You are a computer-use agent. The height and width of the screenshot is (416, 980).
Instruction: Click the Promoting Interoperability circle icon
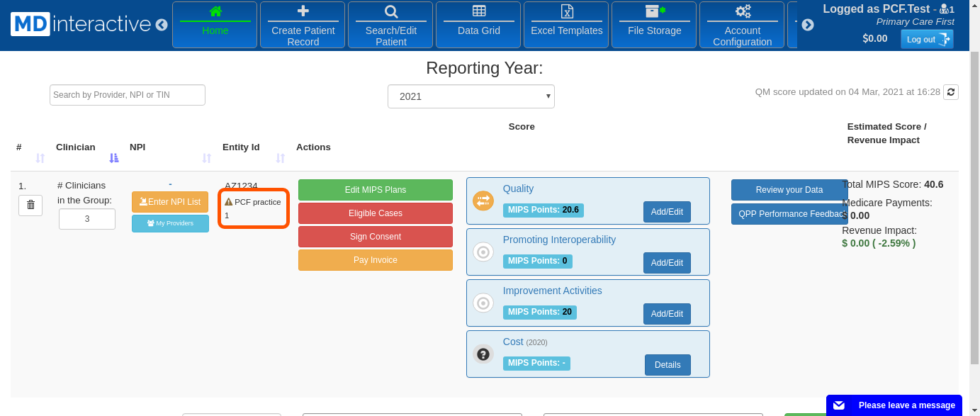coord(483,252)
